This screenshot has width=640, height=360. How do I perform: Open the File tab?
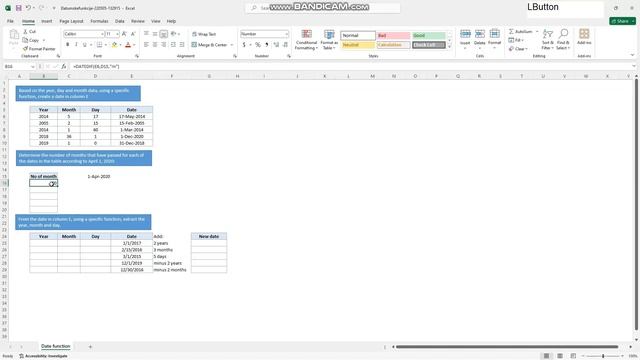pyautogui.click(x=10, y=21)
